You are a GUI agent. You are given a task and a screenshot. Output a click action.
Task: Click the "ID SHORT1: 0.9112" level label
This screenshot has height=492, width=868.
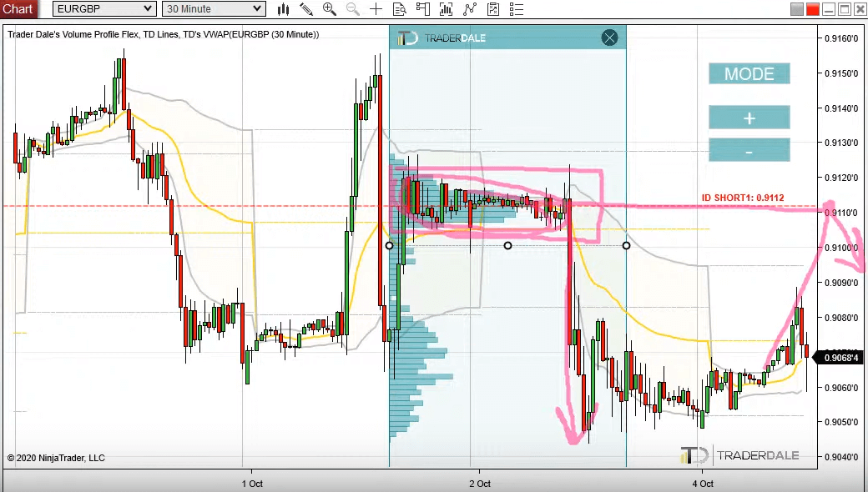[x=743, y=198]
